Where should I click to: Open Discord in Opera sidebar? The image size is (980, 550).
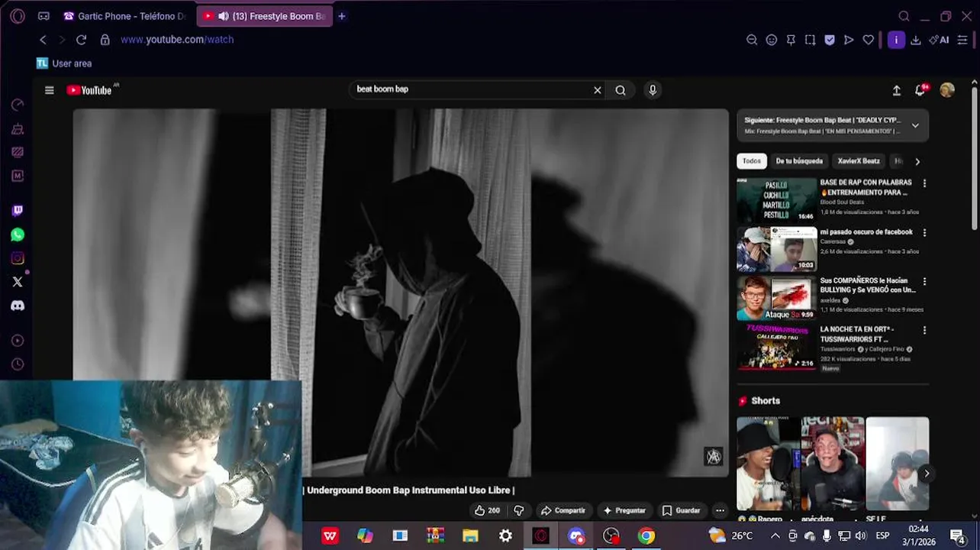[18, 306]
